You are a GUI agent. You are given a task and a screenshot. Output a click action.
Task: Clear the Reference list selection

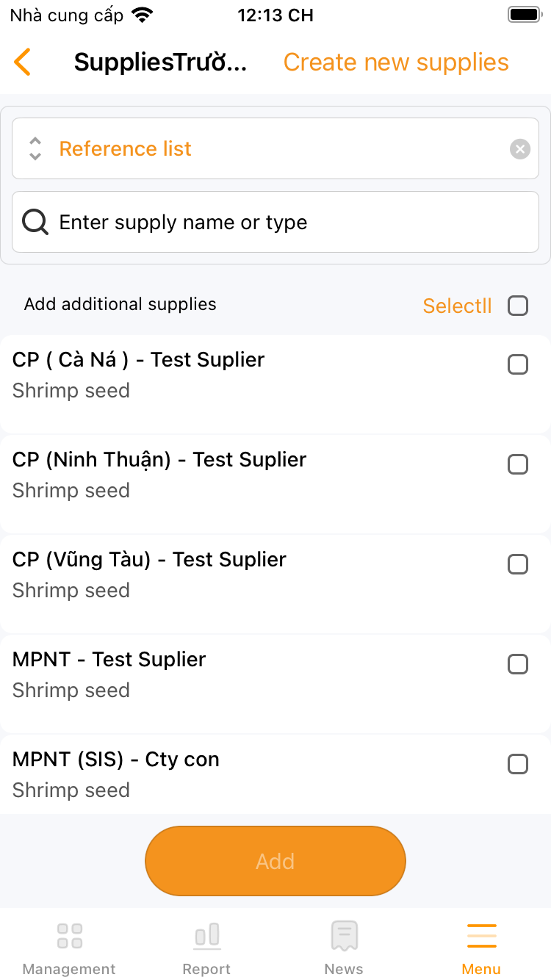point(520,149)
